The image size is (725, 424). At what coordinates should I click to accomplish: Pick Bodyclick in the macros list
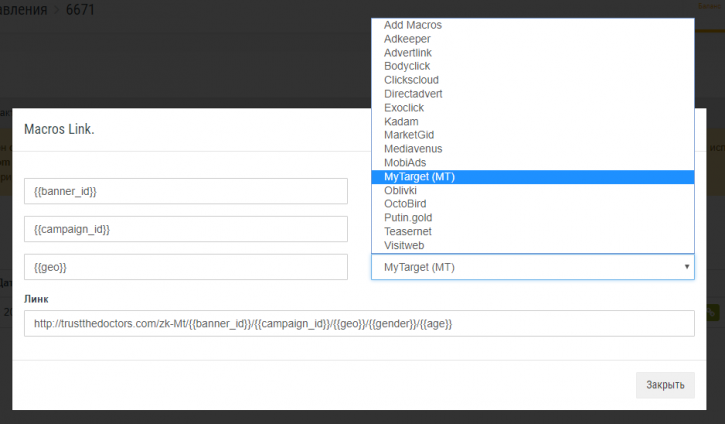[533, 66]
